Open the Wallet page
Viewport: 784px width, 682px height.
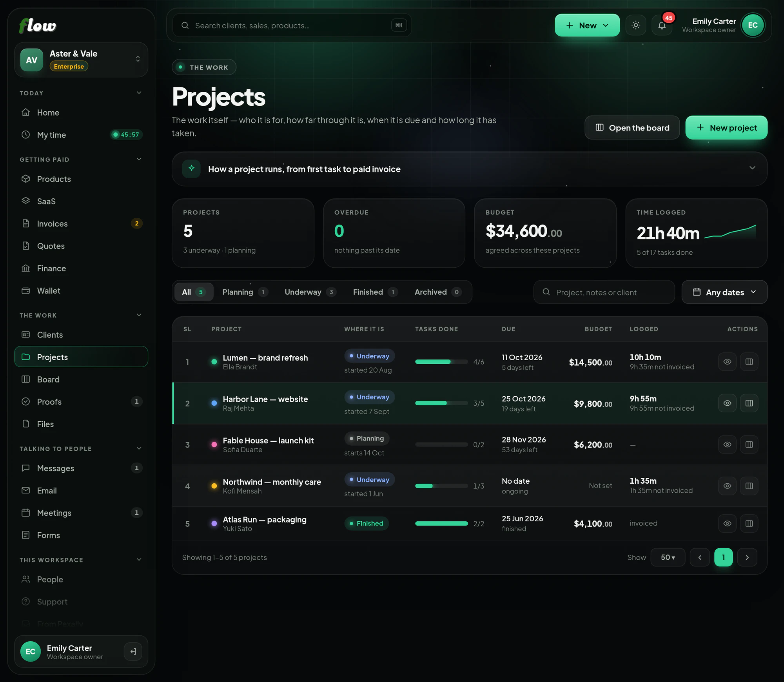(x=81, y=291)
